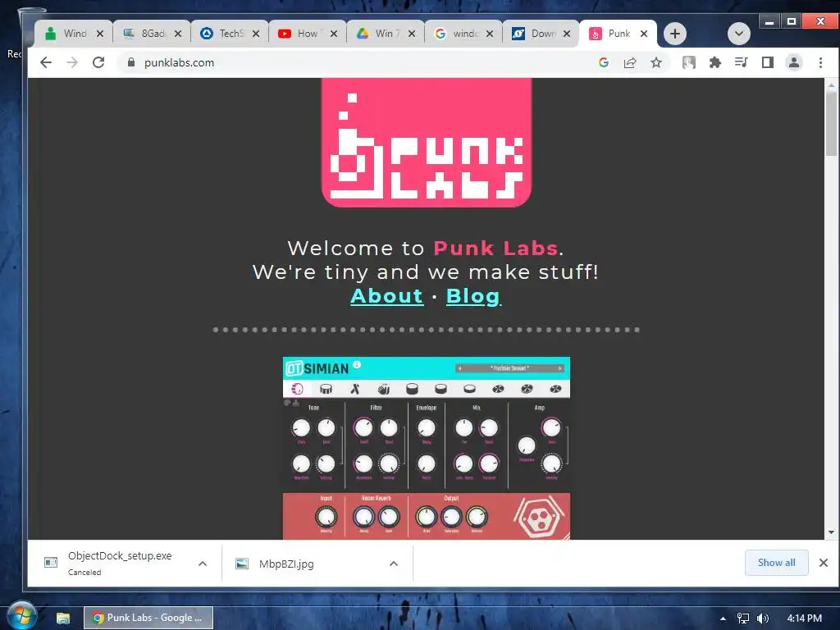Image resolution: width=840 pixels, height=630 pixels.
Task: Open the About link
Action: tap(387, 295)
